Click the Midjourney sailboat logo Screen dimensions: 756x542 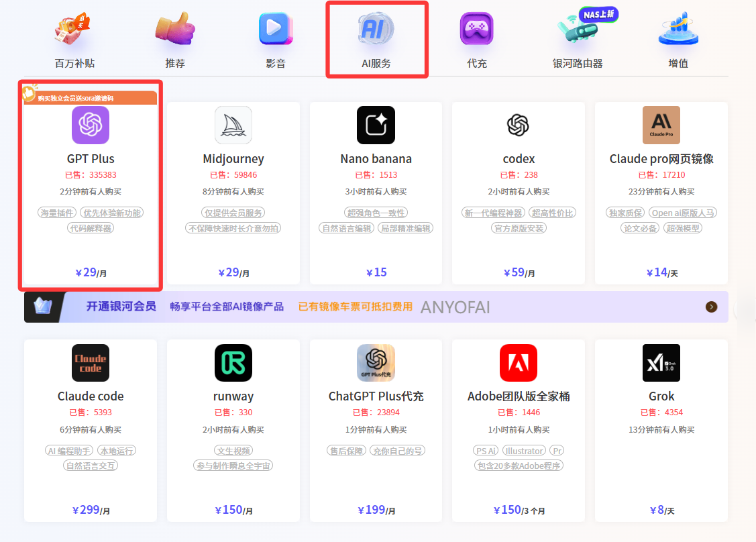click(233, 125)
